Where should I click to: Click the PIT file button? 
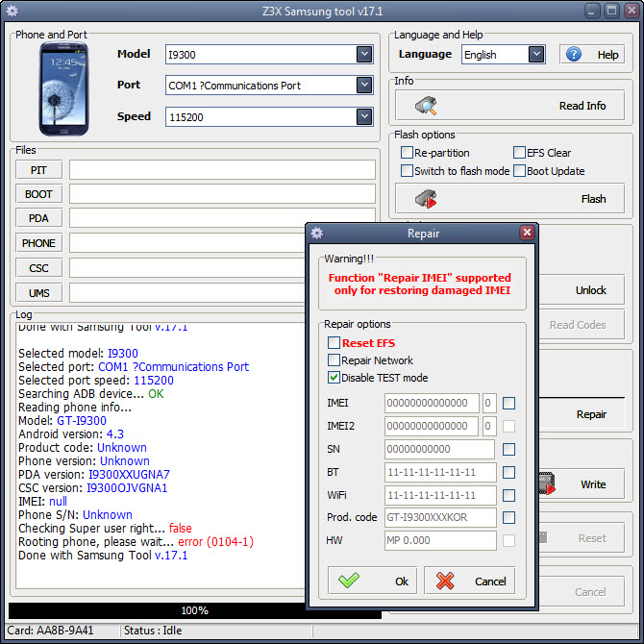pyautogui.click(x=39, y=170)
